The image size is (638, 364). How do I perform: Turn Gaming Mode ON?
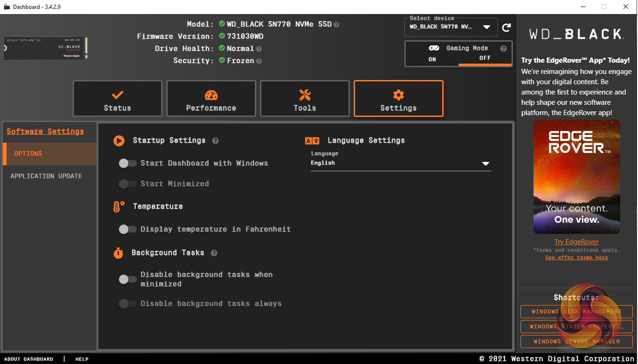pos(432,59)
